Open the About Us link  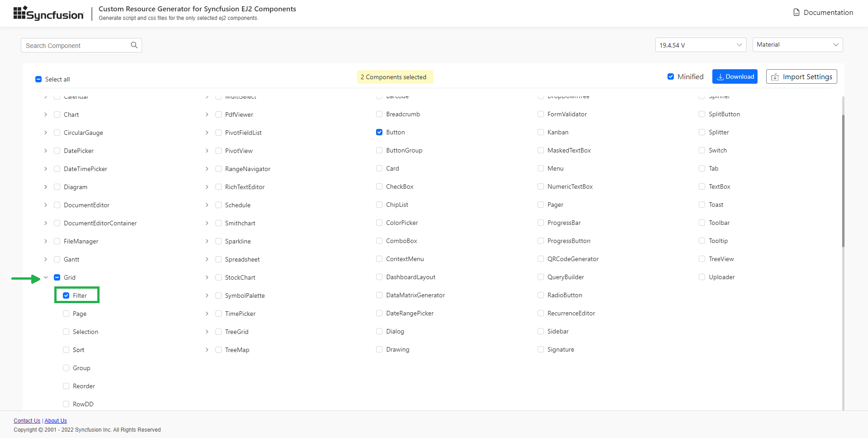coord(56,421)
